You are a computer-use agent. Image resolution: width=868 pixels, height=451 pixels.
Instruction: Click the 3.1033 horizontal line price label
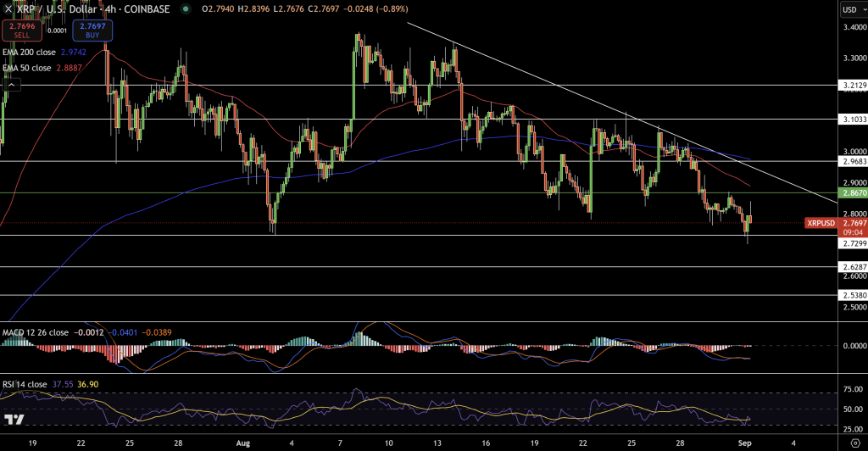click(x=853, y=119)
